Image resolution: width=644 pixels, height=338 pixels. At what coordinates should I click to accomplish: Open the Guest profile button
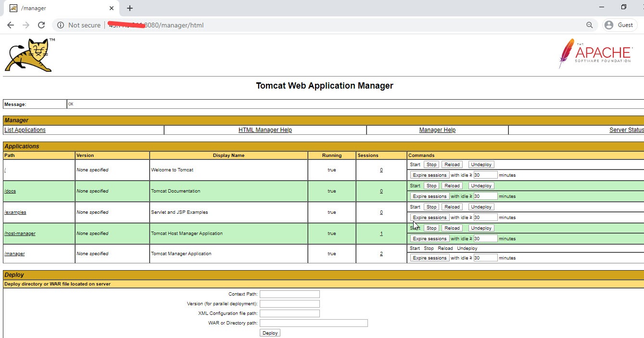pyautogui.click(x=620, y=25)
